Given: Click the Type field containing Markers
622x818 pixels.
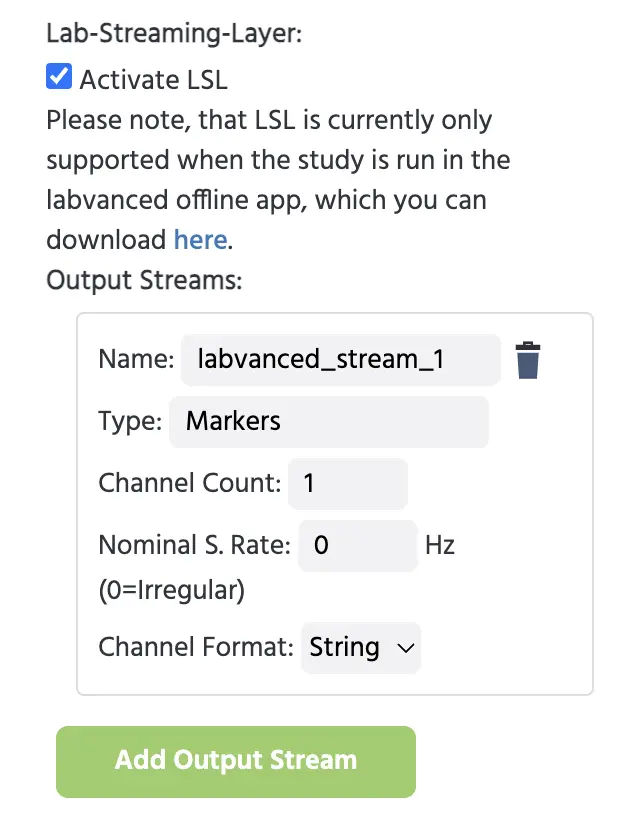Looking at the screenshot, I should [329, 422].
